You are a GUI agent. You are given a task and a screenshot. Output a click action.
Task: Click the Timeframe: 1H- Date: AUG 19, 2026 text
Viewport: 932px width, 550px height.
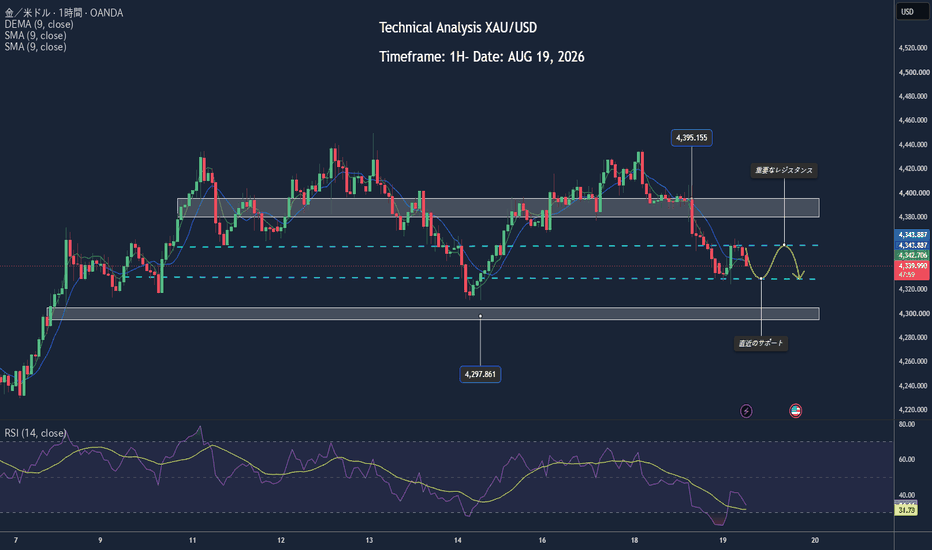pos(481,57)
